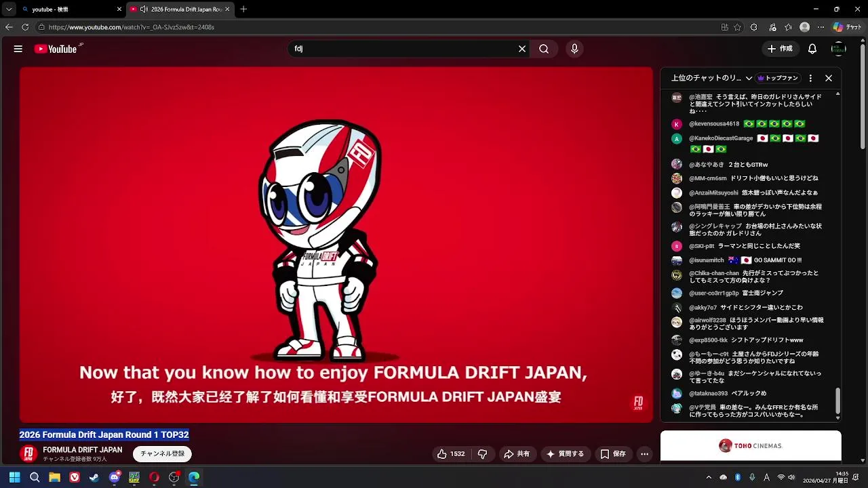The width and height of the screenshot is (868, 488).
Task: Open media control music-note icon
Action: point(772,27)
